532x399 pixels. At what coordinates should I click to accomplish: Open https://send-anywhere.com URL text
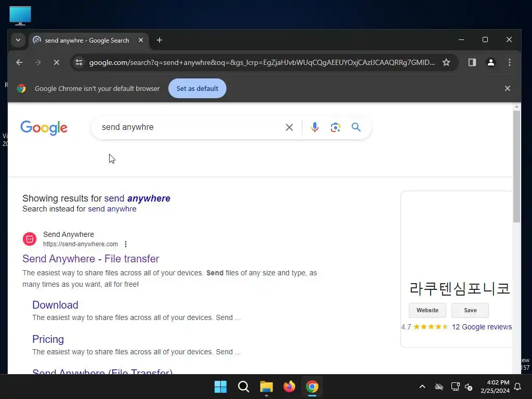point(81,244)
